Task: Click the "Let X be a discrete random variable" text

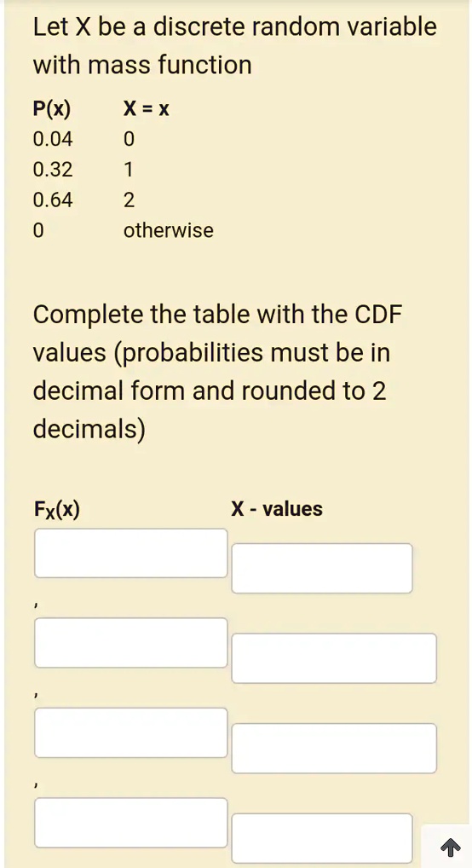Action: pyautogui.click(x=235, y=26)
